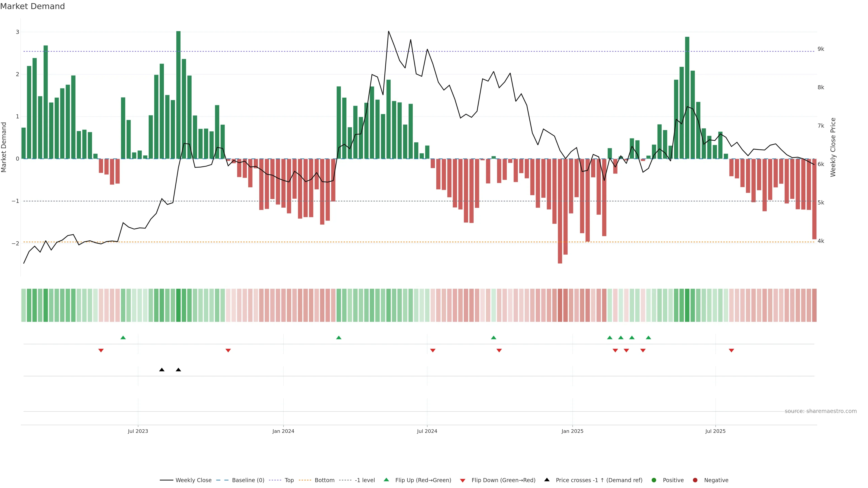Click the red Flip Down legend triangle icon
The height and width of the screenshot is (488, 868).
point(463,481)
